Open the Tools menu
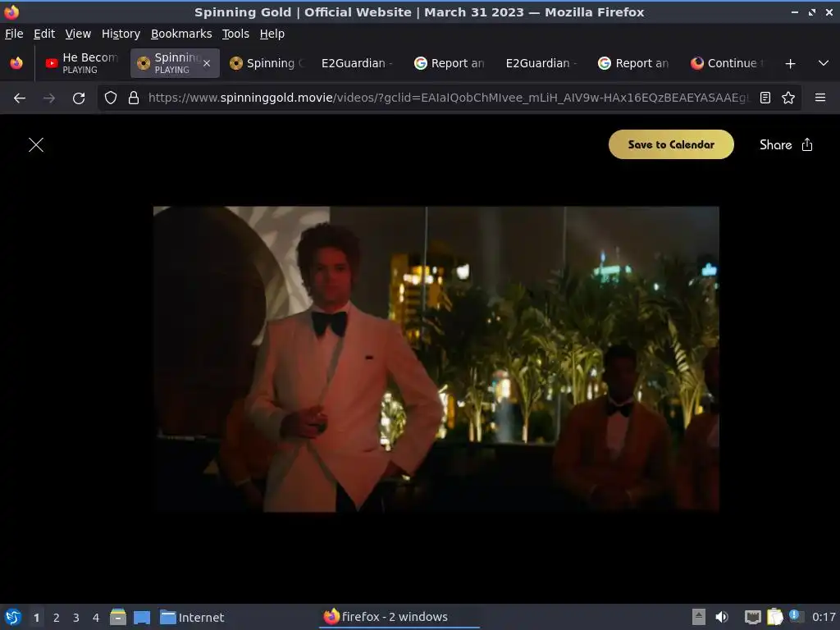This screenshot has height=630, width=840. pos(235,34)
